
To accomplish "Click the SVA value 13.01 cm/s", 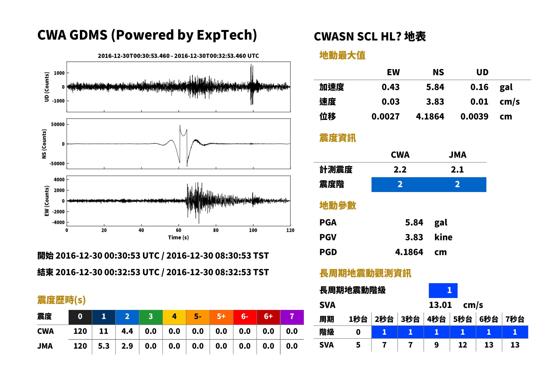I will click(x=456, y=305).
